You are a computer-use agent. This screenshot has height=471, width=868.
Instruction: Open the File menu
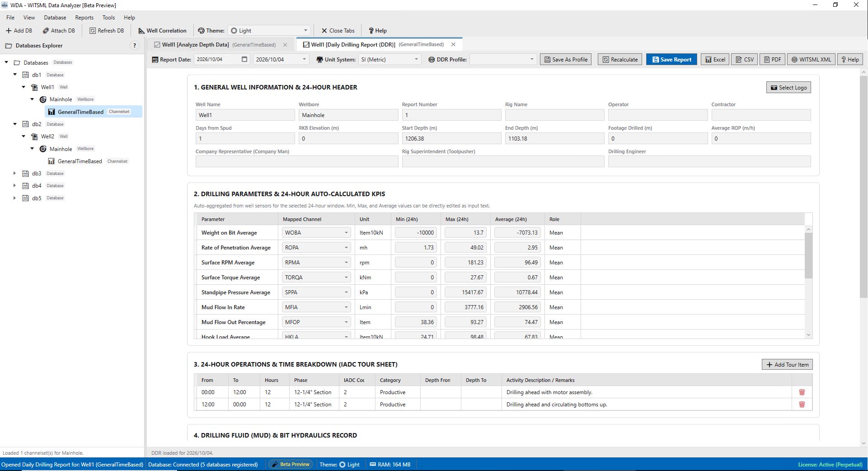coord(10,18)
